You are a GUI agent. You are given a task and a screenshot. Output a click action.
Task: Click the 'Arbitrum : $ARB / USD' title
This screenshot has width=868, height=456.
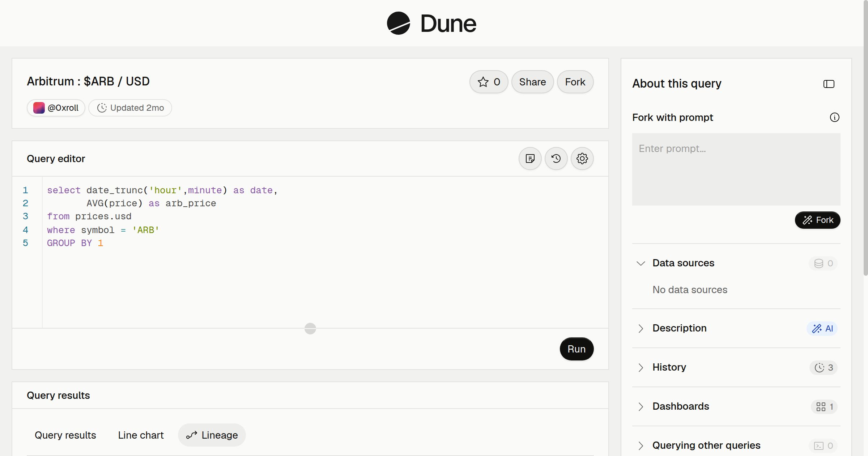[x=88, y=81]
